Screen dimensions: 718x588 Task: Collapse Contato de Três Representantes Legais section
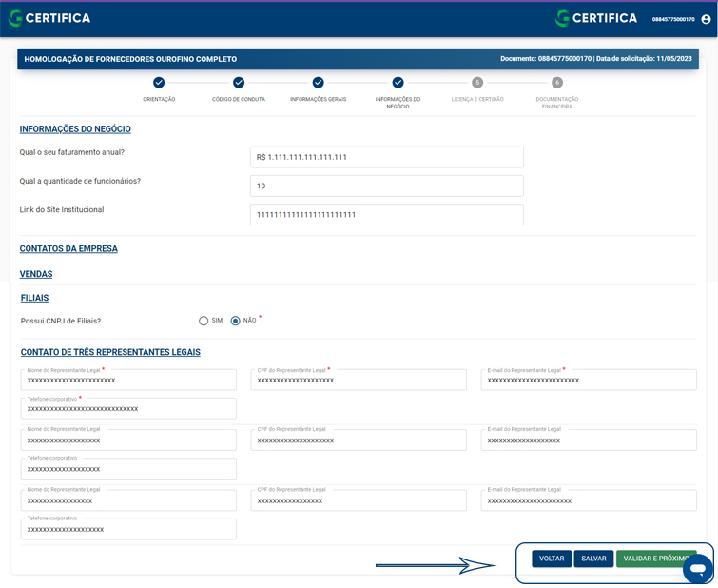tap(110, 352)
